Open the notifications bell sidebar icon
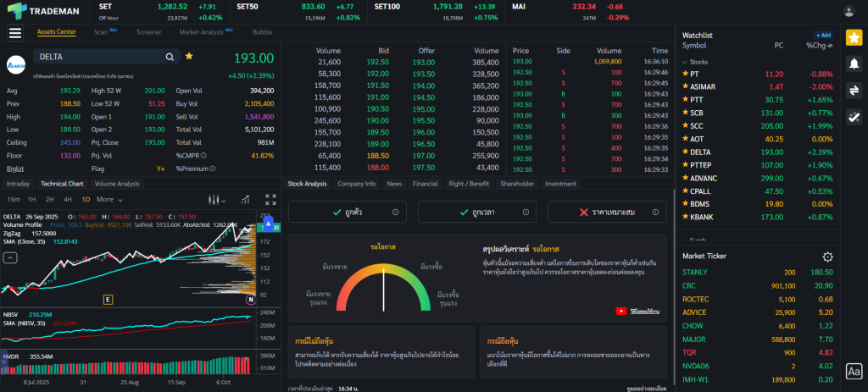 854,63
